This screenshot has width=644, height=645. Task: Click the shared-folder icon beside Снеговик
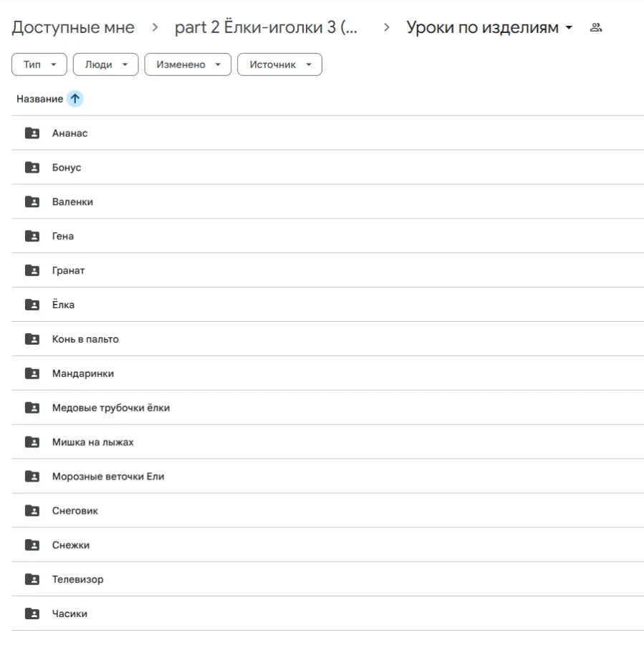pyautogui.click(x=32, y=510)
